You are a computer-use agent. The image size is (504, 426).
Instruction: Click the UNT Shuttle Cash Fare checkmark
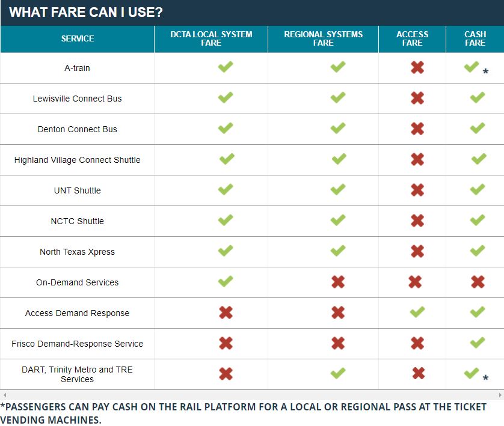[x=478, y=189]
